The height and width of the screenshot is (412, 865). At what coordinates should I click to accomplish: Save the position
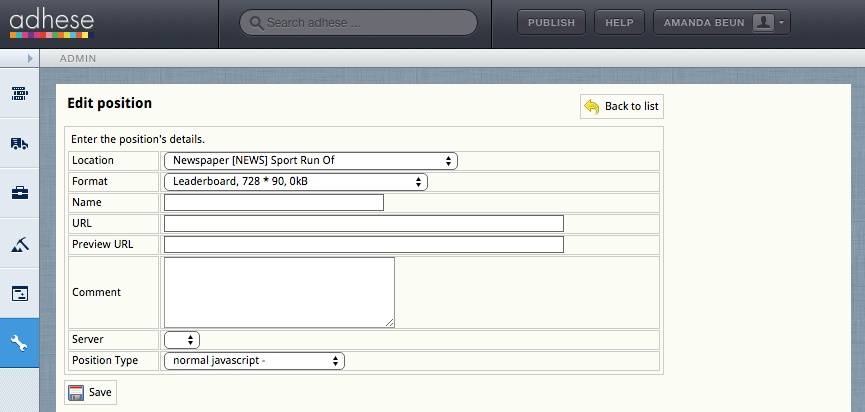90,392
